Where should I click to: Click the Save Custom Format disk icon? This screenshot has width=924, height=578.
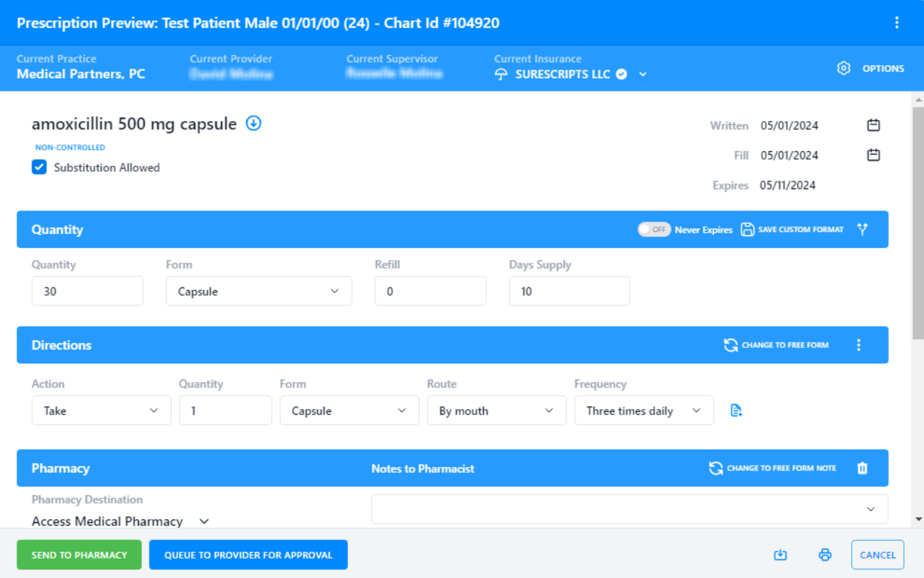click(x=747, y=229)
